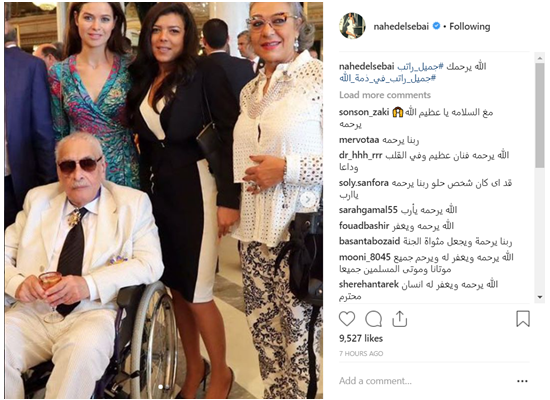Like the post with heart icon
The height and width of the screenshot is (400, 550).
pyautogui.click(x=347, y=319)
